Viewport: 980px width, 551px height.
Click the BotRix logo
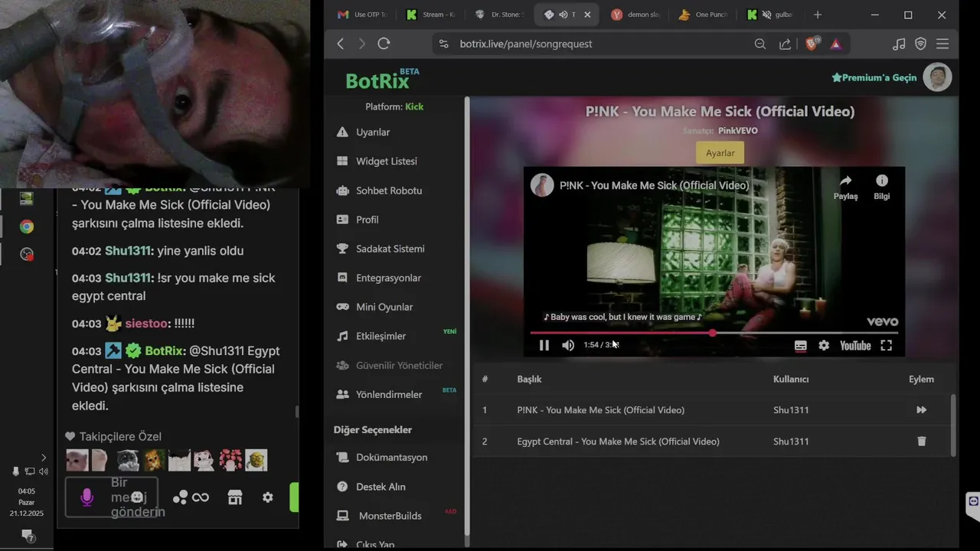381,79
